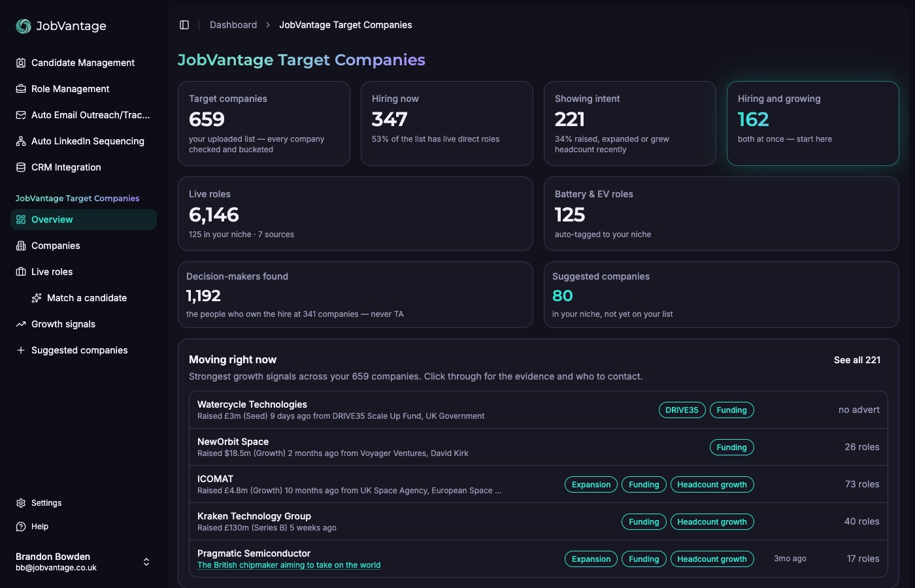Click the Hiring now 347 card
The height and width of the screenshot is (588, 915).
(x=447, y=123)
